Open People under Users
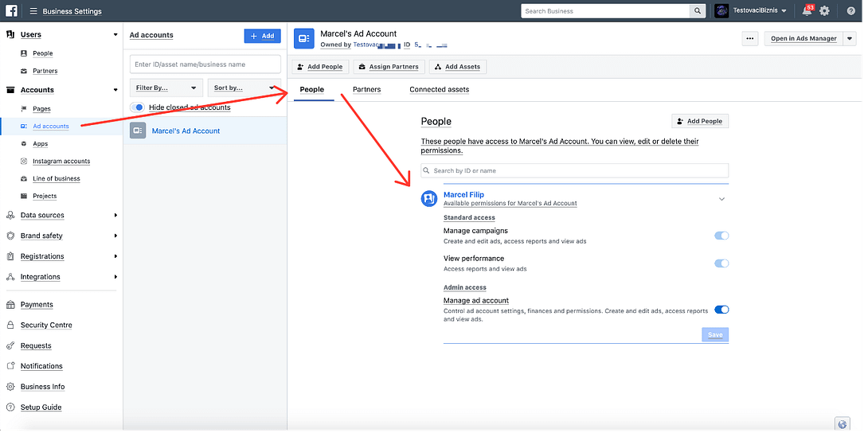This screenshot has height=433, width=868. coord(43,53)
